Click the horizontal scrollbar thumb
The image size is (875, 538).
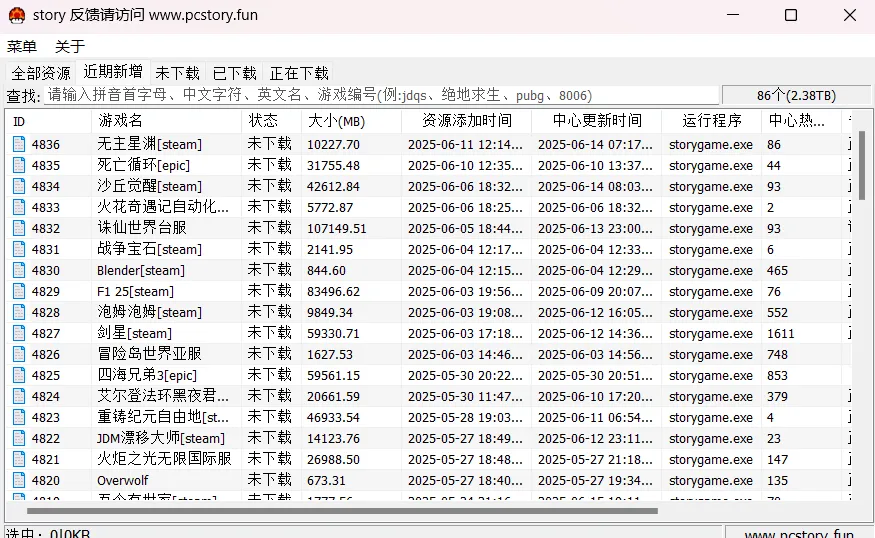pos(342,511)
